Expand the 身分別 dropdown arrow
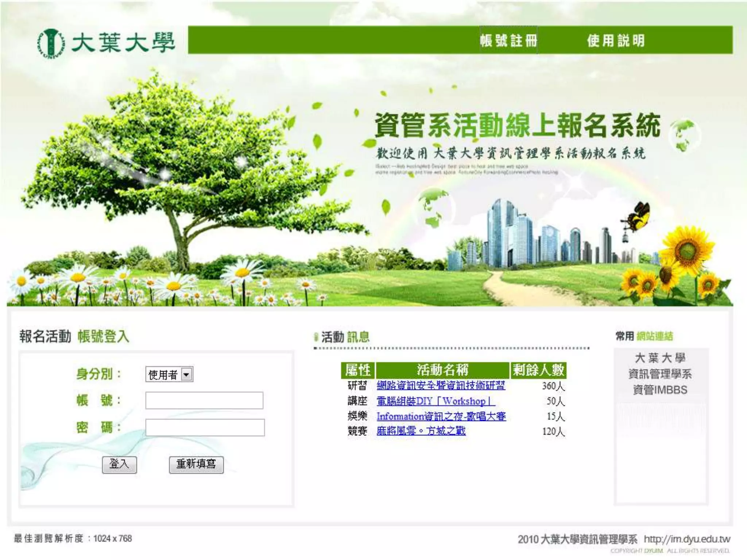Viewport: 747px width, 560px height. tap(187, 374)
